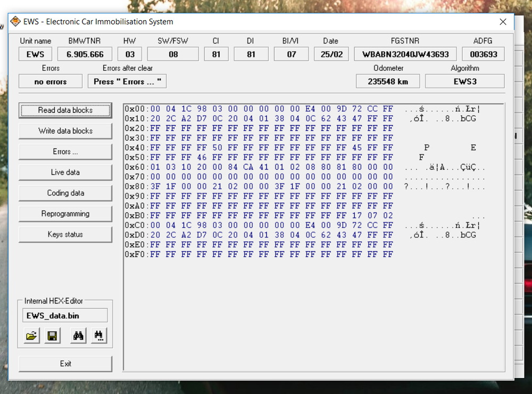Click the FGSTNR VIN field
Viewport: 532px width, 394px height.
point(405,54)
